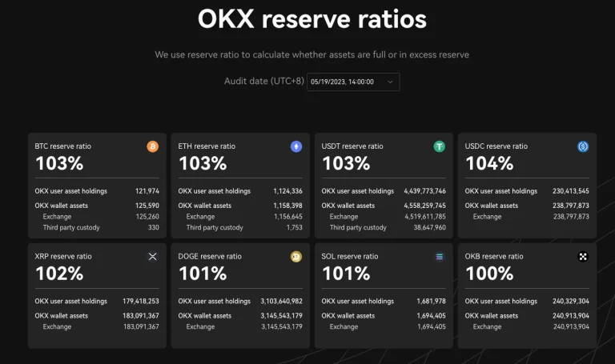
Task: Click the Ethereum coin icon
Action: point(296,146)
